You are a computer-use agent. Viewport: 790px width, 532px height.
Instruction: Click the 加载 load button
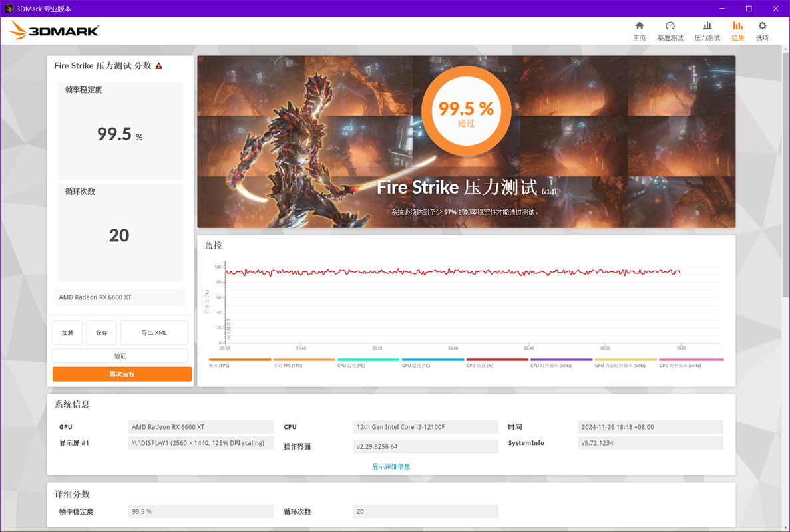pos(67,332)
